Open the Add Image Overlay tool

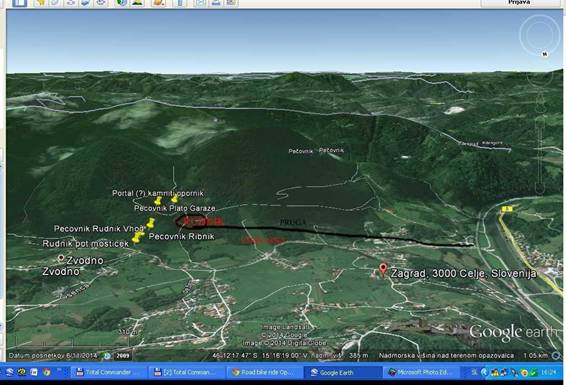pyautogui.click(x=85, y=3)
